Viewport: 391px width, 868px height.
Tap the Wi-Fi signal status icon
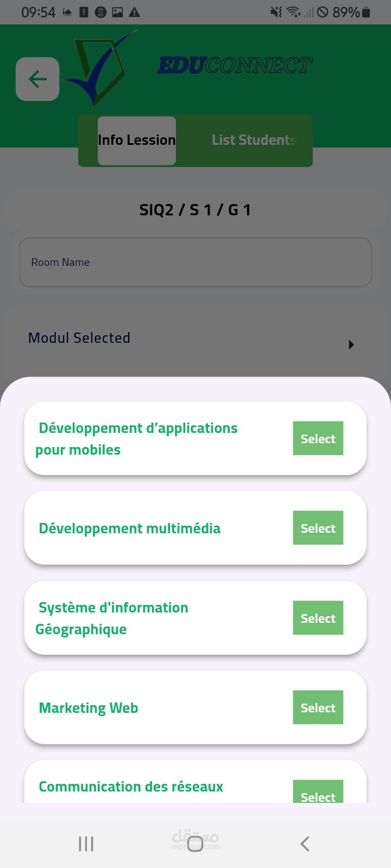[x=293, y=12]
